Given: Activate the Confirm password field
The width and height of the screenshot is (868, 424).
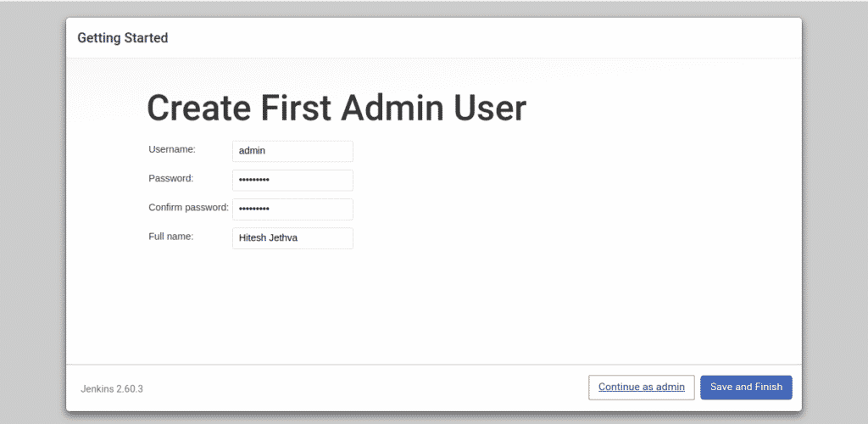Looking at the screenshot, I should coord(292,209).
